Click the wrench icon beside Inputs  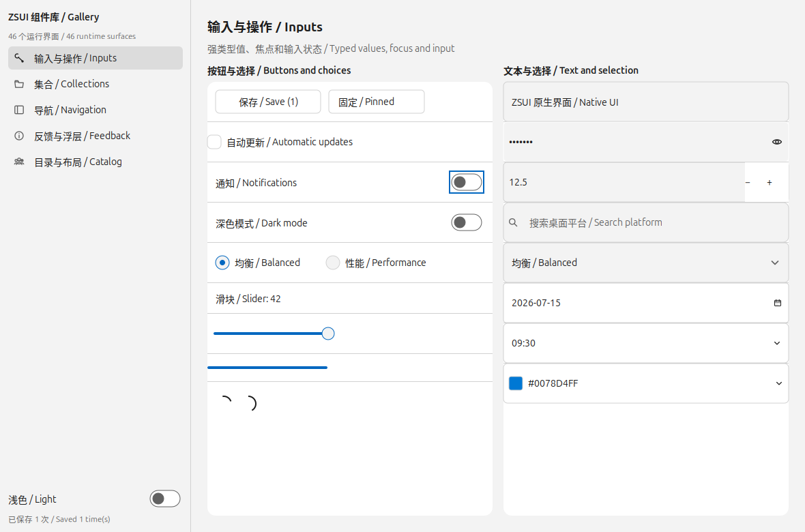[19, 58]
